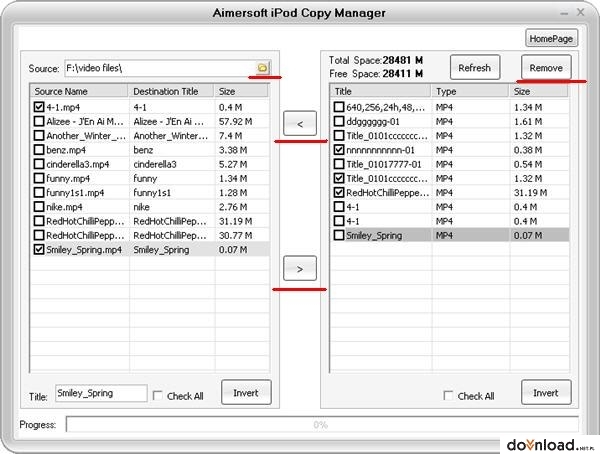The image size is (600, 454).
Task: Click the Progress bar at 0%
Action: coord(321,425)
